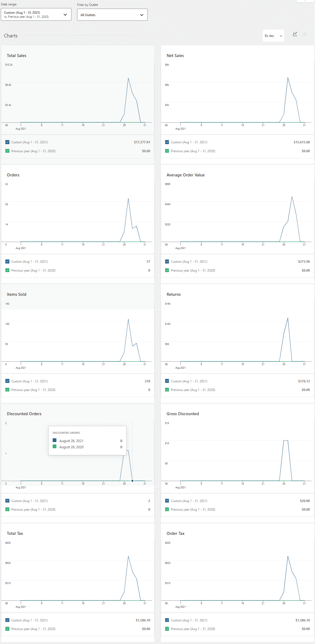315x644 pixels.
Task: Toggle Custom period checkbox under Total Tax
Action: click(8, 620)
